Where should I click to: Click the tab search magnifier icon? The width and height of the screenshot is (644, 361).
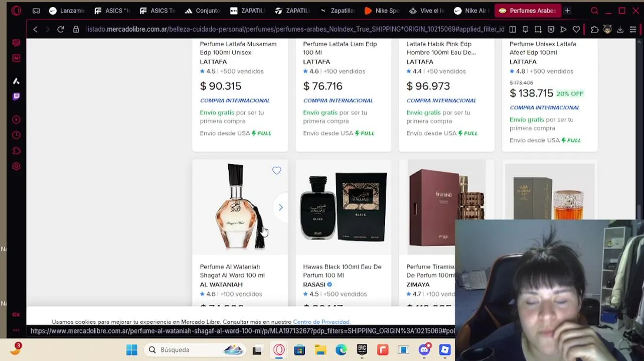(594, 11)
